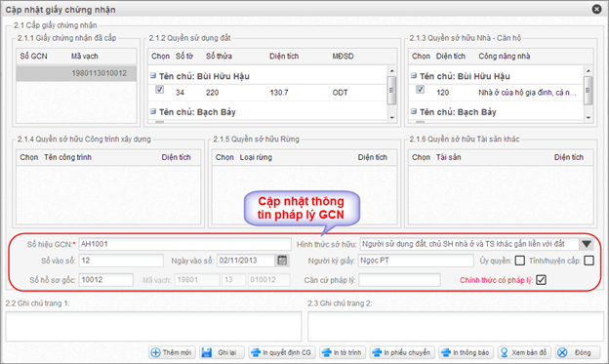Image resolution: width=609 pixels, height=364 pixels.
Task: Click scrollbar down arrow in land-use list
Action: (x=392, y=118)
